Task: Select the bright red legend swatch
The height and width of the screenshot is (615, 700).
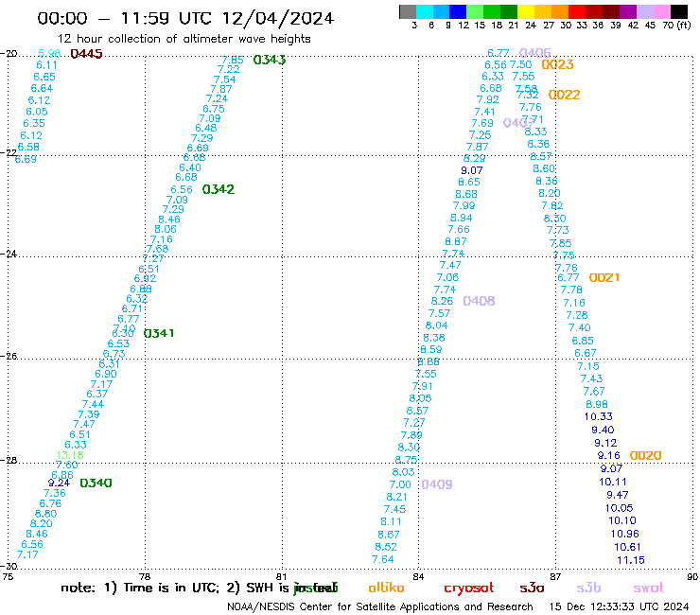Action: click(x=576, y=11)
